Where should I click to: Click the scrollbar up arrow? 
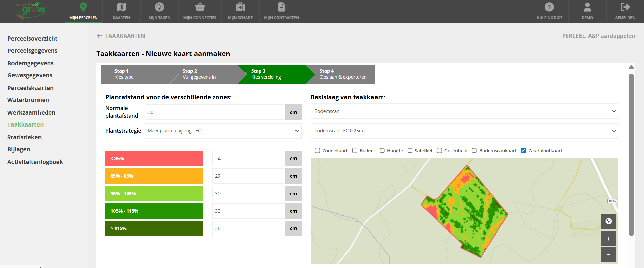631,67
